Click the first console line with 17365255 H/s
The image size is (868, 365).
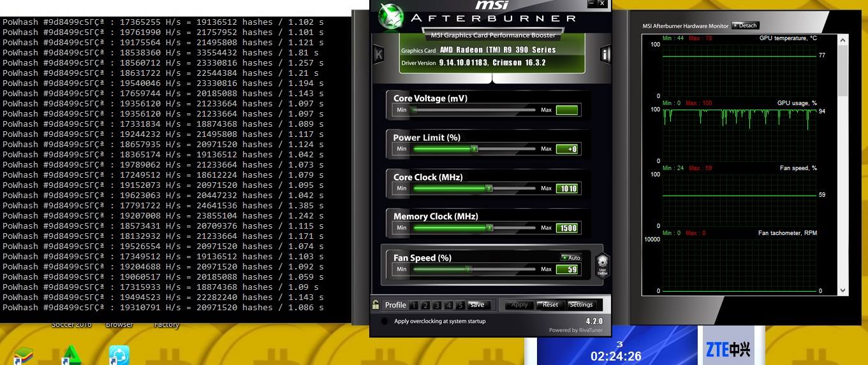tap(163, 22)
